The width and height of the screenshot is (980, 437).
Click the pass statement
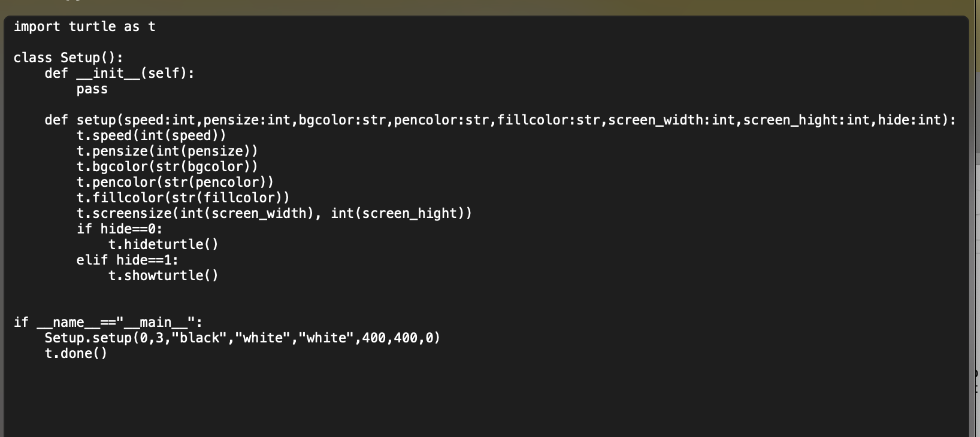92,89
